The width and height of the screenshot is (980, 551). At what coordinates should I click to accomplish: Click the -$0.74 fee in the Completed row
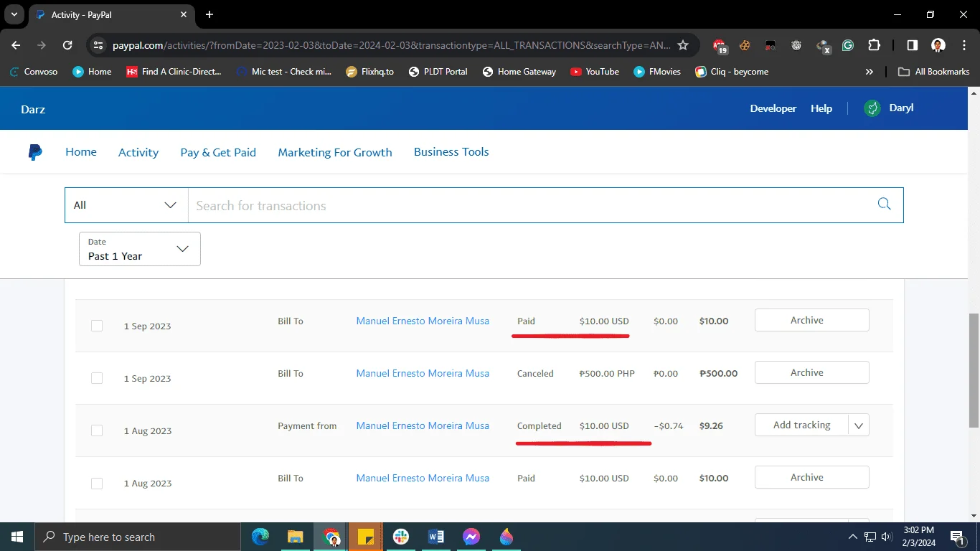coord(668,426)
